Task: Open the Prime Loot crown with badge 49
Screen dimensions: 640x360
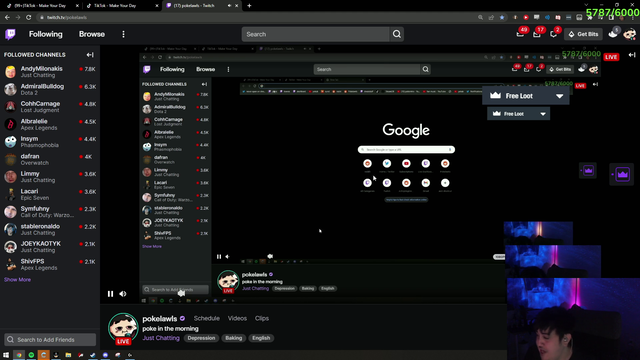Action: 520,34
